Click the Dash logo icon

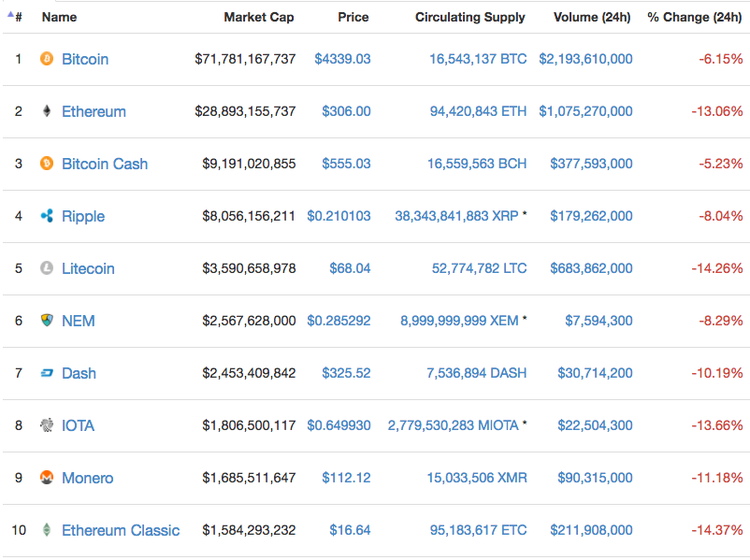[x=46, y=373]
